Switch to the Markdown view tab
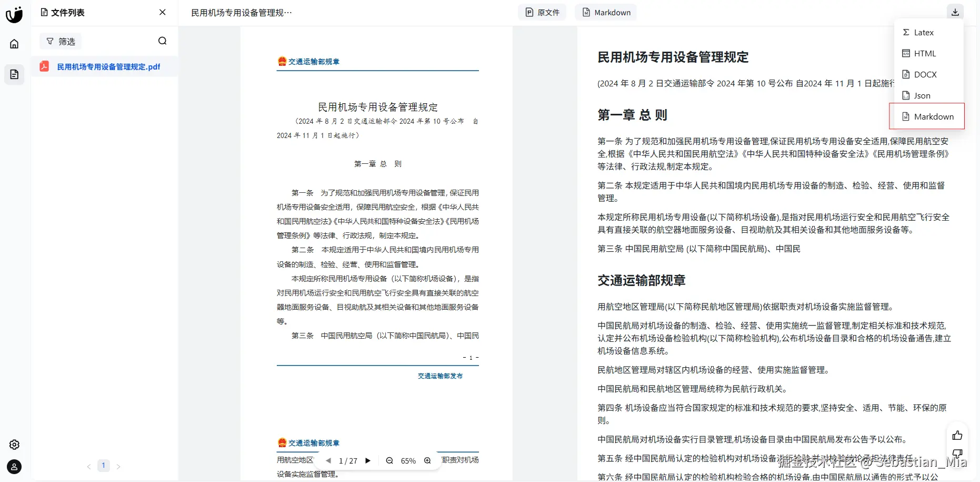This screenshot has width=980, height=482. point(605,12)
